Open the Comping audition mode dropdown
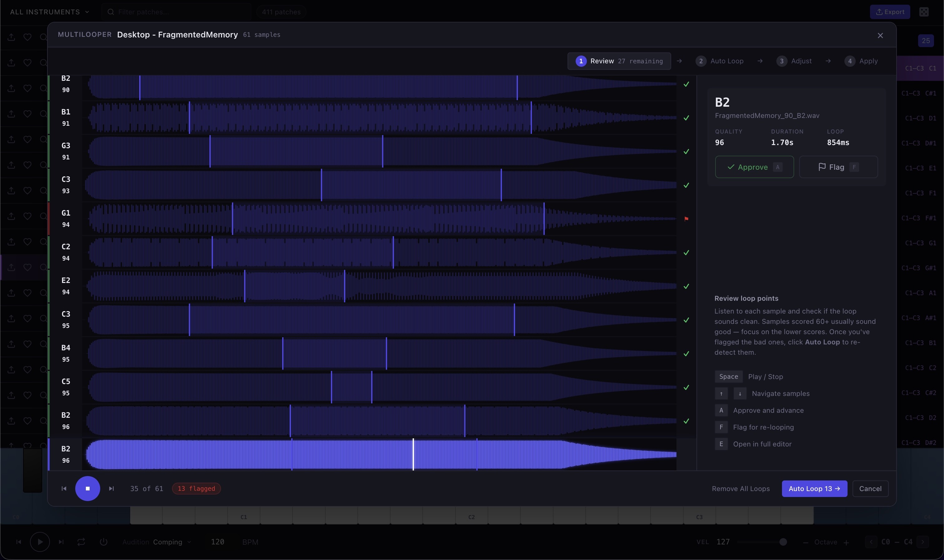This screenshot has height=560, width=944. coord(172,542)
